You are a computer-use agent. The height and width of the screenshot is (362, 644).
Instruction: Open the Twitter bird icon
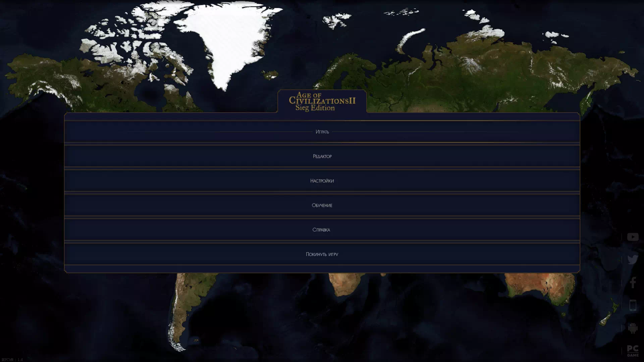click(633, 260)
